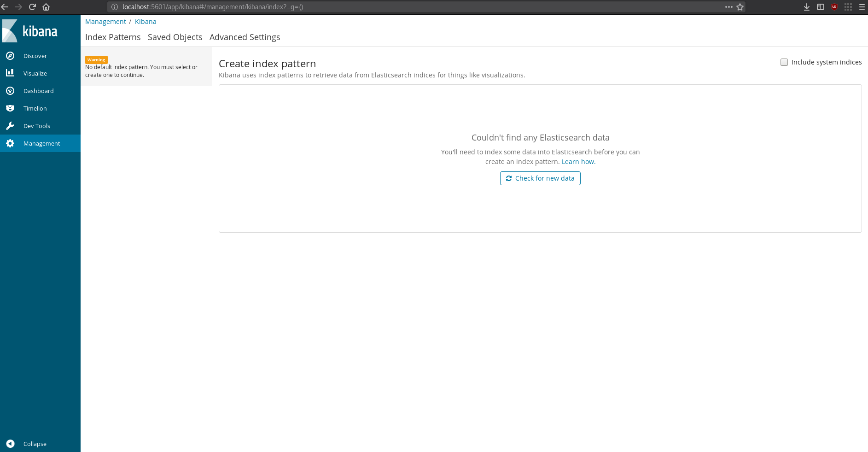Enable Include system indices checkbox
The width and height of the screenshot is (868, 452).
[x=784, y=62]
